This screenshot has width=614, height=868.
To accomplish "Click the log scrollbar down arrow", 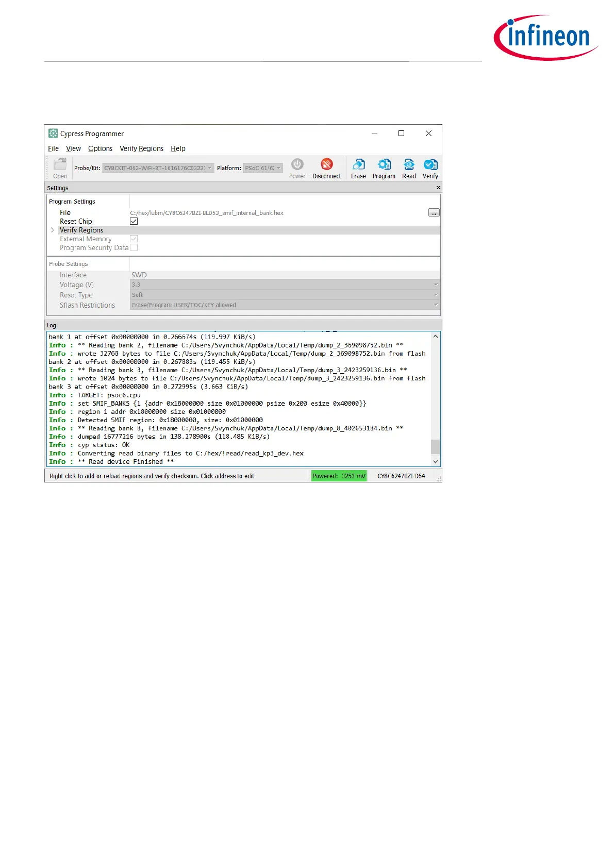I will click(436, 461).
